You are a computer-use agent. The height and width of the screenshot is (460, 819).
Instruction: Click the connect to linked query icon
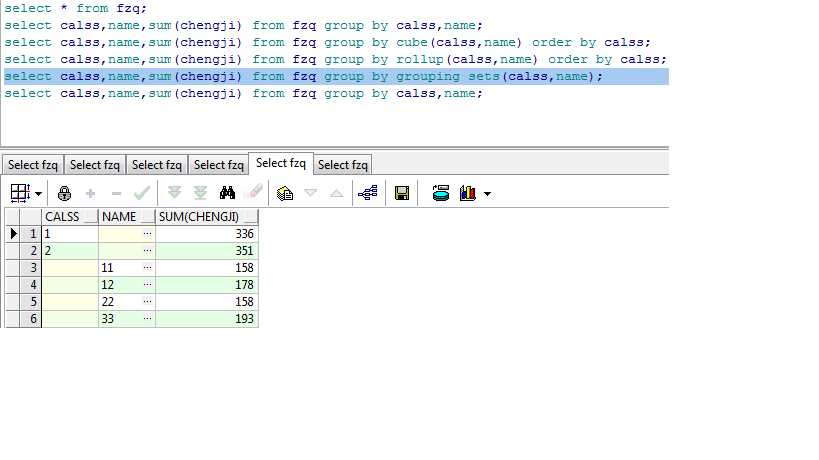pos(368,193)
